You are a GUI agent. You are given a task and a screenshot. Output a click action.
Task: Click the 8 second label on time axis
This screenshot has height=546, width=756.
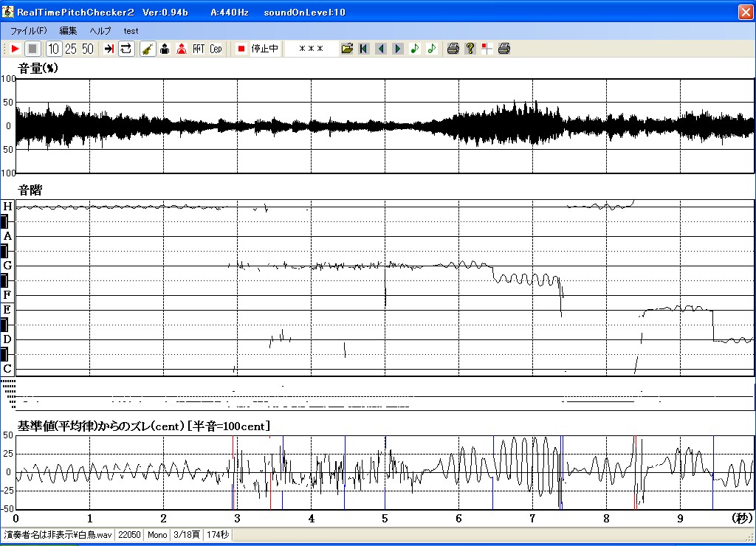tap(607, 519)
